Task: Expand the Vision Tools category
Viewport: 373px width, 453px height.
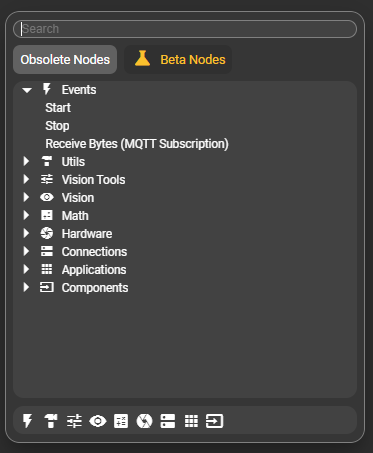Action: point(26,180)
